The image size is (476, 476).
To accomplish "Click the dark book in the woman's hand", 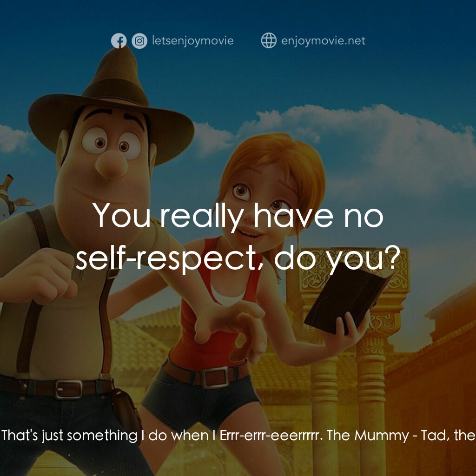I will [x=348, y=297].
